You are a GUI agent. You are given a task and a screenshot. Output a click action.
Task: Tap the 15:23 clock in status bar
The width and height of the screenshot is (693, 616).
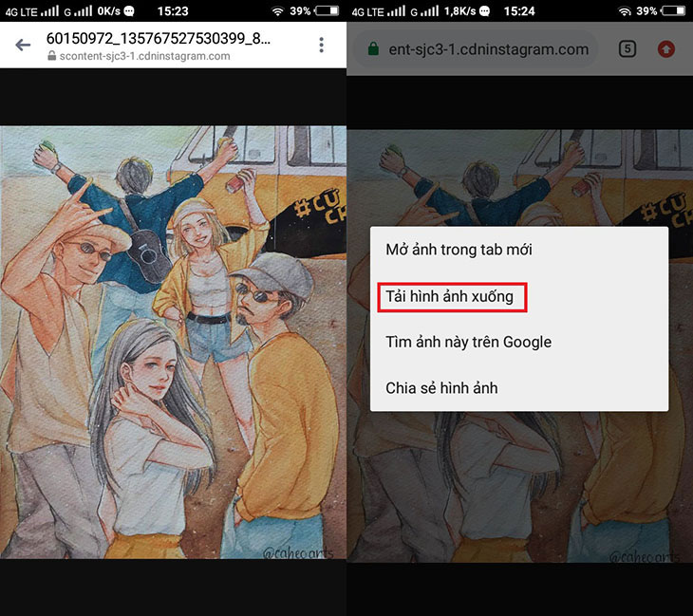click(172, 11)
